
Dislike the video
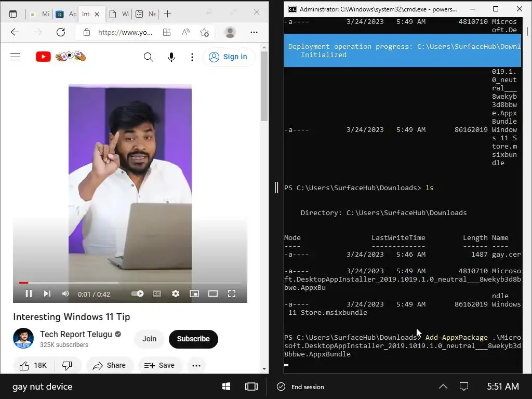[x=67, y=365]
